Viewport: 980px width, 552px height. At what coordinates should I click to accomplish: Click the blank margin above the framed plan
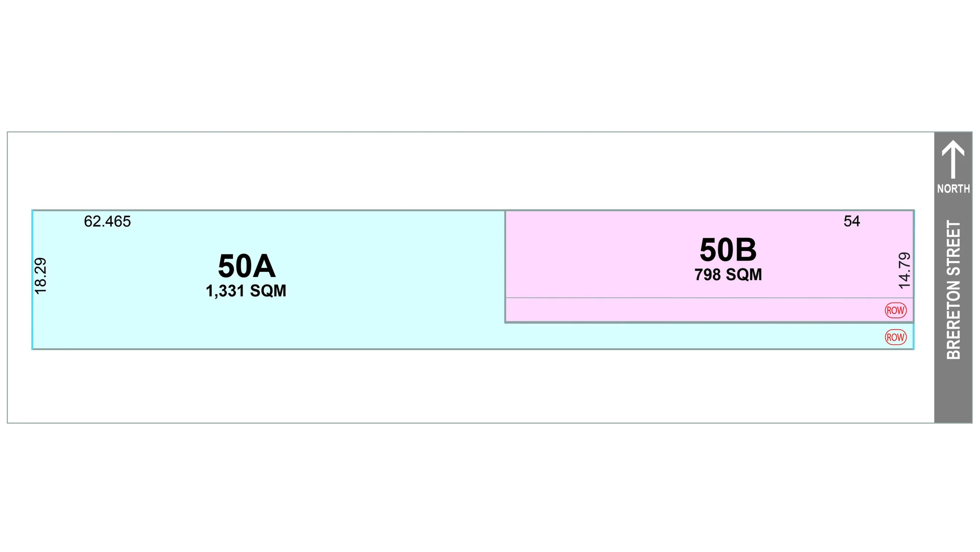(x=460, y=66)
